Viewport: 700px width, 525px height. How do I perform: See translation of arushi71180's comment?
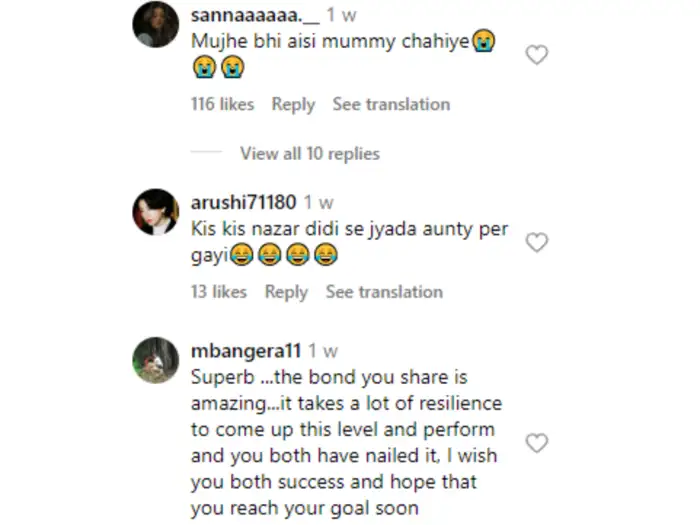click(x=384, y=292)
